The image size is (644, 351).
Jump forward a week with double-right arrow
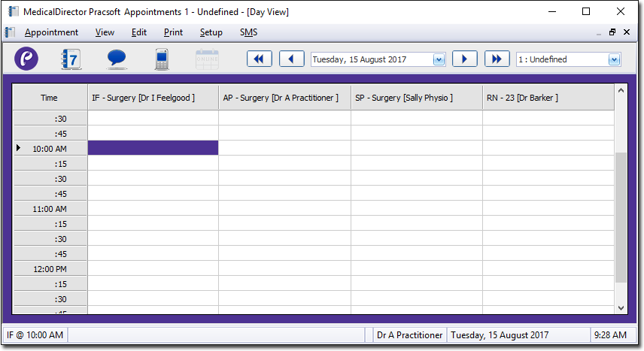click(x=497, y=59)
